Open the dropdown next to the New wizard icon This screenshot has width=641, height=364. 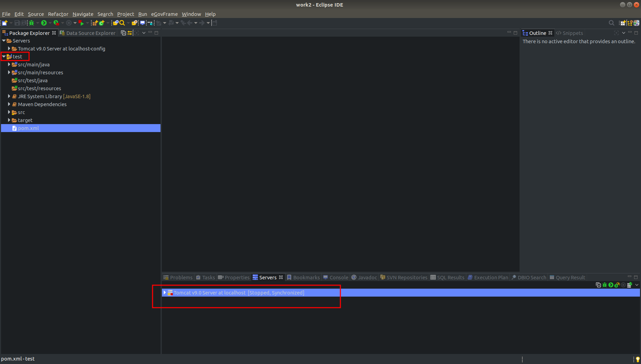(11, 23)
